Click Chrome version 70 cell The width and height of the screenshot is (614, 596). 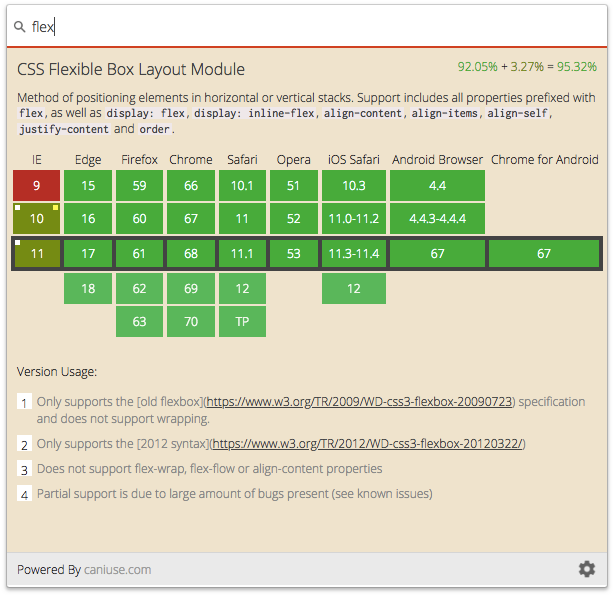click(191, 321)
